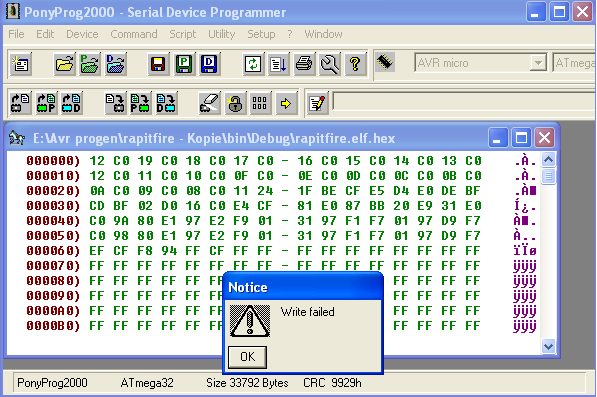Click address 000000) in hex view

coord(53,161)
